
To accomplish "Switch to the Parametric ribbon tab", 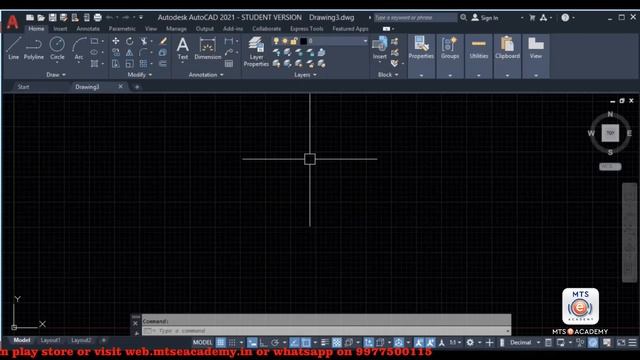I will tap(122, 29).
